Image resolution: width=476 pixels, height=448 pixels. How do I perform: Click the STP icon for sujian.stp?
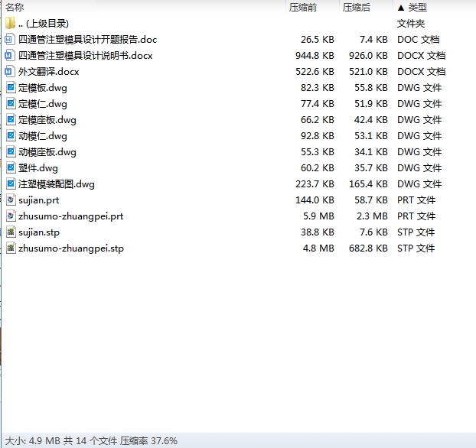pos(11,232)
